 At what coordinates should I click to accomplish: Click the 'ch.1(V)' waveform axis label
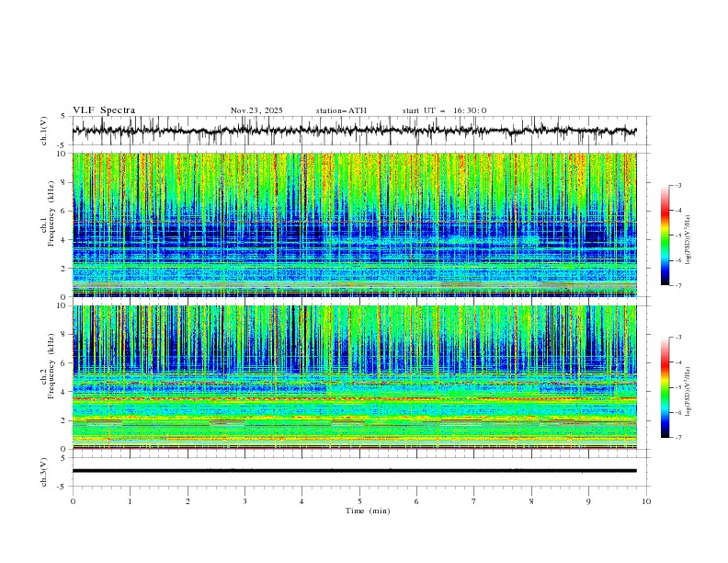(x=43, y=131)
